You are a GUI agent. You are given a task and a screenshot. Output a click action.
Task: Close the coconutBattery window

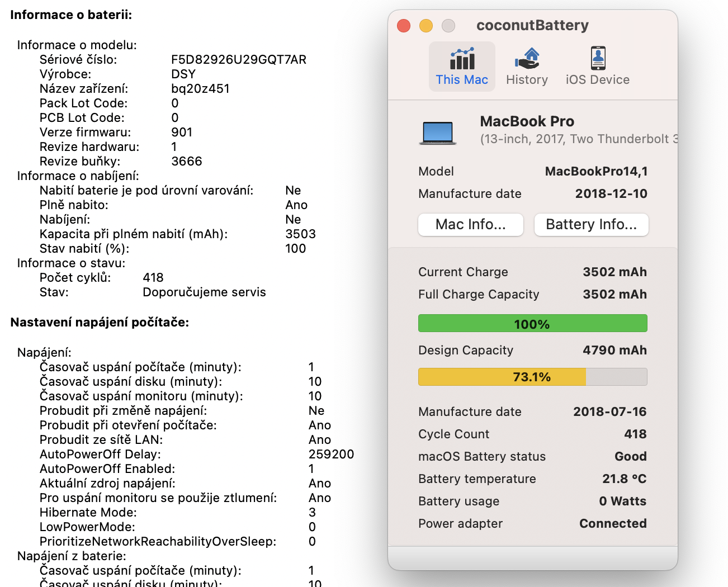tap(404, 26)
